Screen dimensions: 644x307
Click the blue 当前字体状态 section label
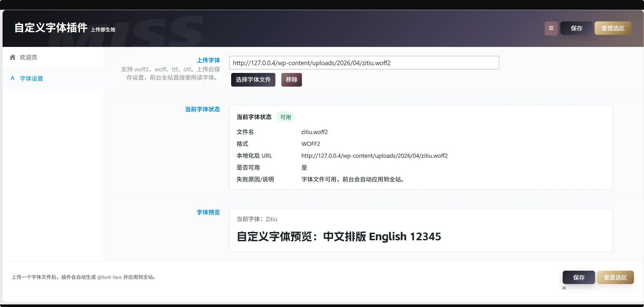click(203, 109)
